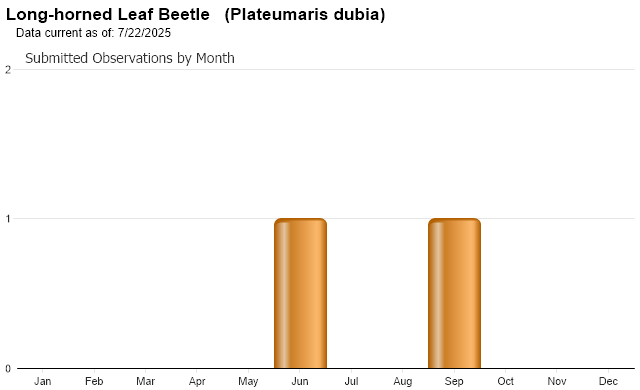This screenshot has width=640, height=390.
Task: Select the Mar month axis label
Action: 145,381
